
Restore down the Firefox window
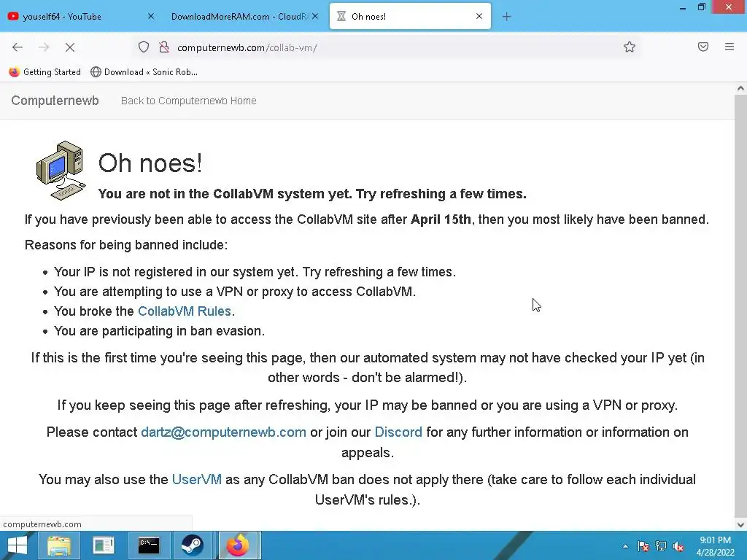pyautogui.click(x=702, y=7)
